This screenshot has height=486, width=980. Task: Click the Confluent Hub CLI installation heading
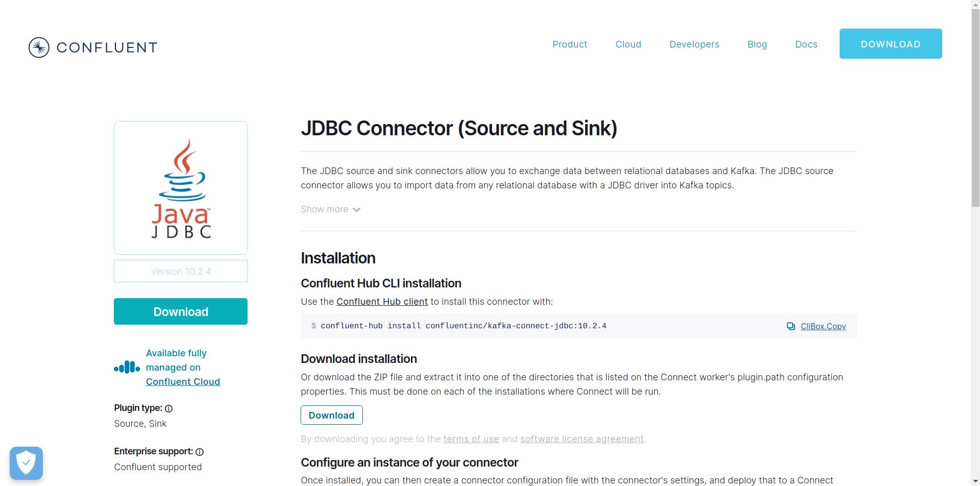tap(381, 283)
